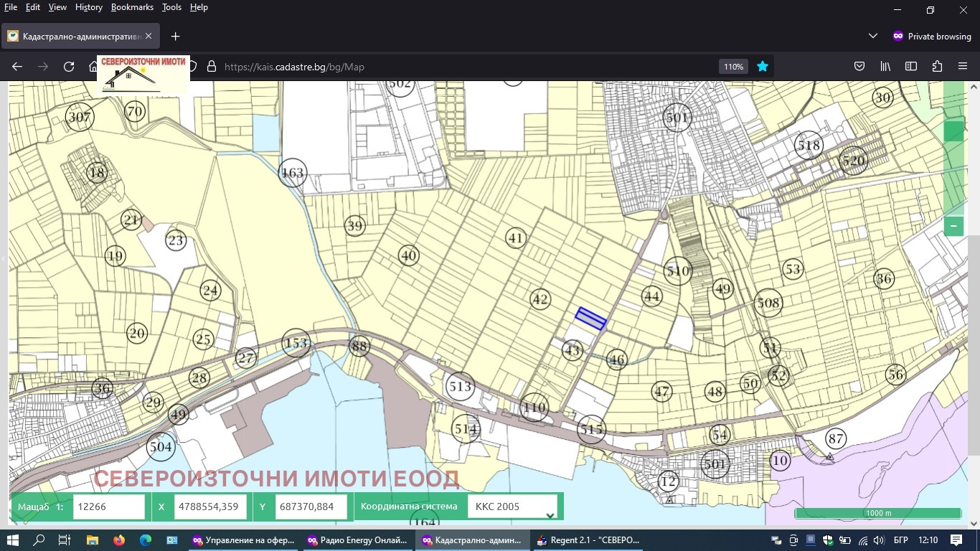This screenshot has height=551, width=980.
Task: Reset the 110% zoom level badge
Action: tap(733, 67)
